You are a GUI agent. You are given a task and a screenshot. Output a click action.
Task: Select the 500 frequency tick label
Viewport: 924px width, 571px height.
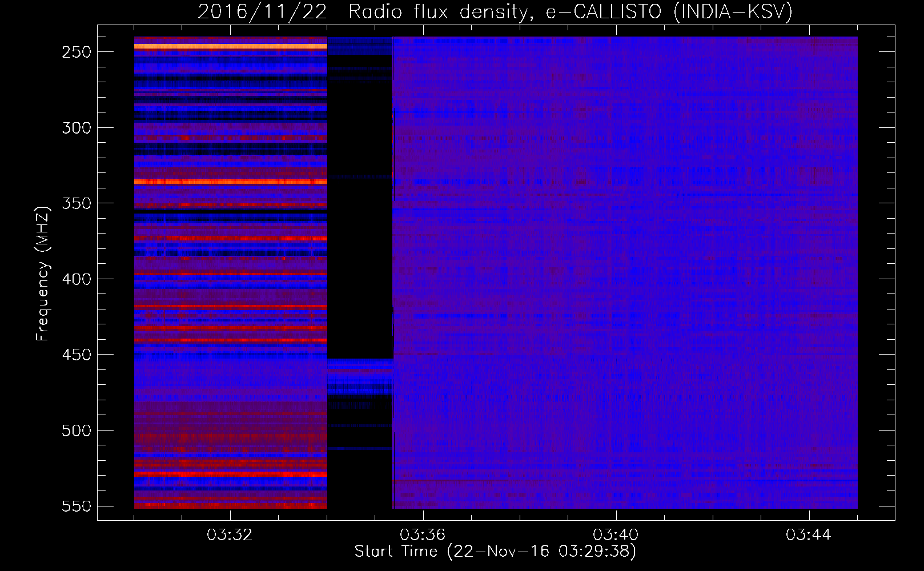pos(77,431)
